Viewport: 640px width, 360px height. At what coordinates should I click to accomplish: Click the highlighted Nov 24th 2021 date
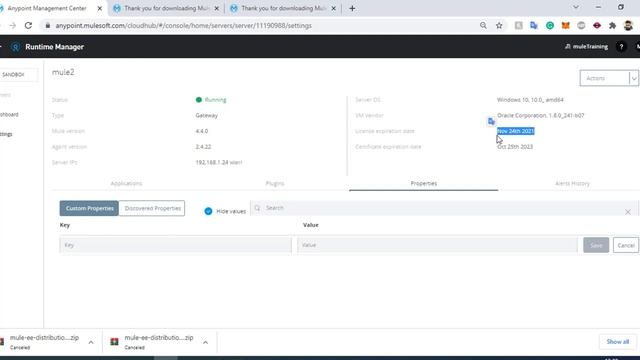(516, 131)
